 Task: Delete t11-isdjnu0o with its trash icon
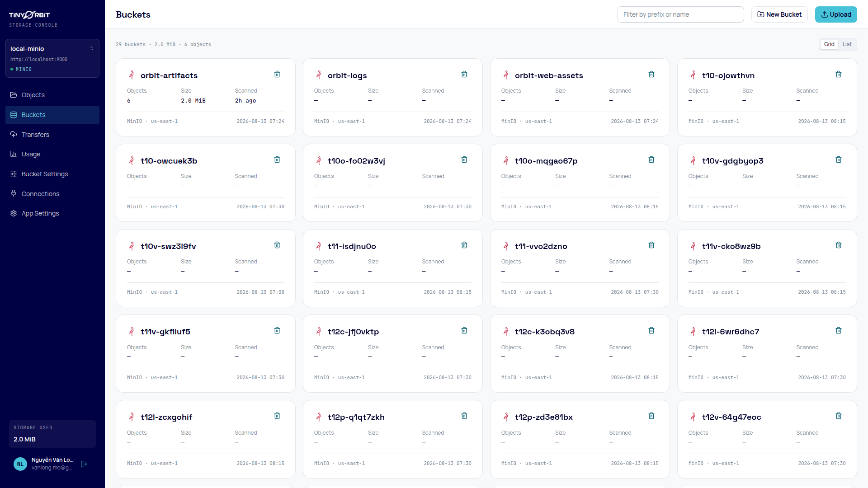464,245
